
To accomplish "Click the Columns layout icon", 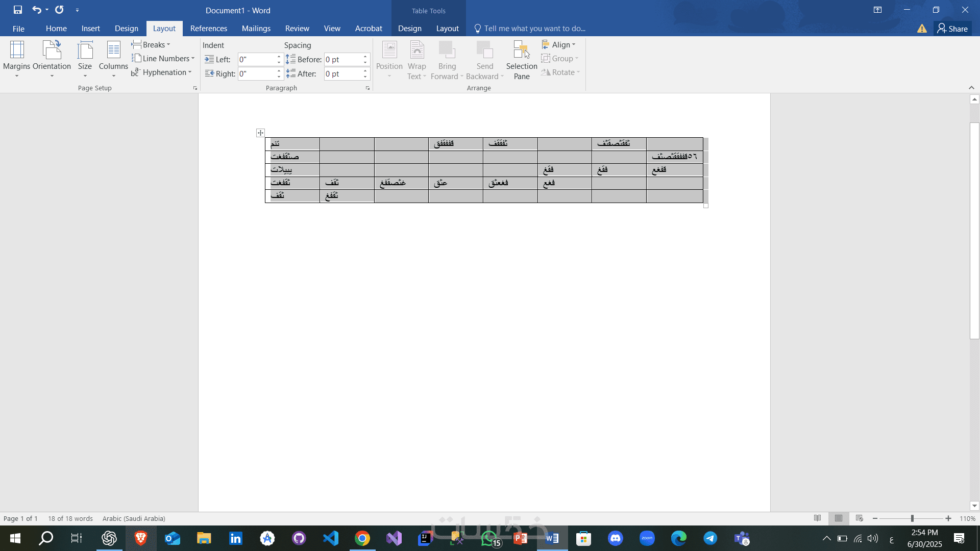I will (113, 50).
